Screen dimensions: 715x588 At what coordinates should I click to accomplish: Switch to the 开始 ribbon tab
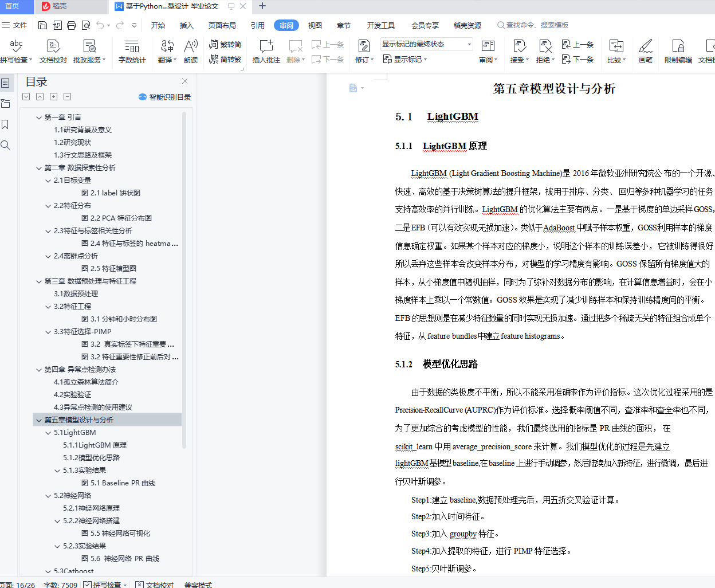point(158,25)
